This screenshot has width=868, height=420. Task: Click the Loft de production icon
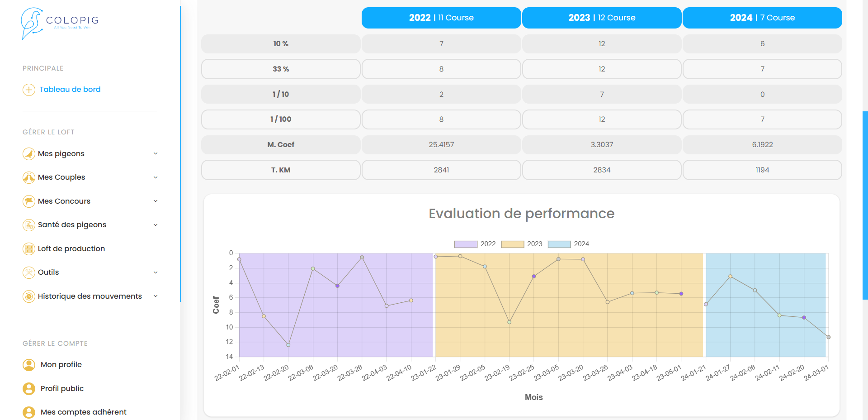click(x=28, y=249)
